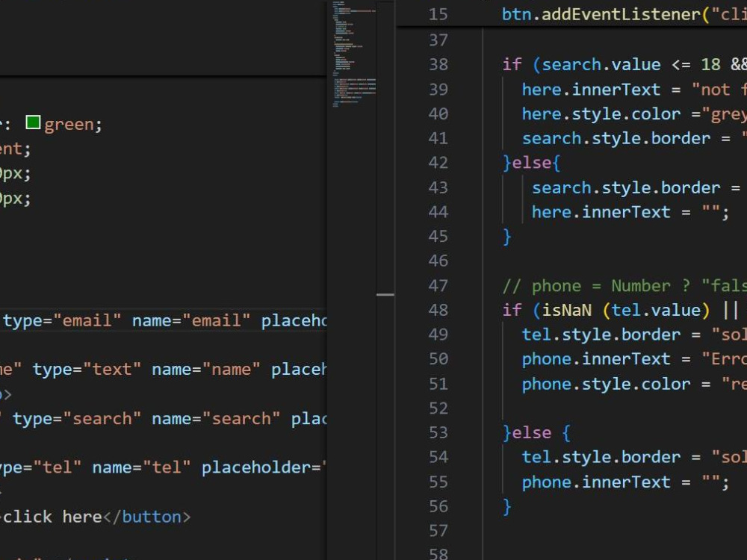747x560 pixels.
Task: Click the closing brace on line 45
Action: (507, 237)
